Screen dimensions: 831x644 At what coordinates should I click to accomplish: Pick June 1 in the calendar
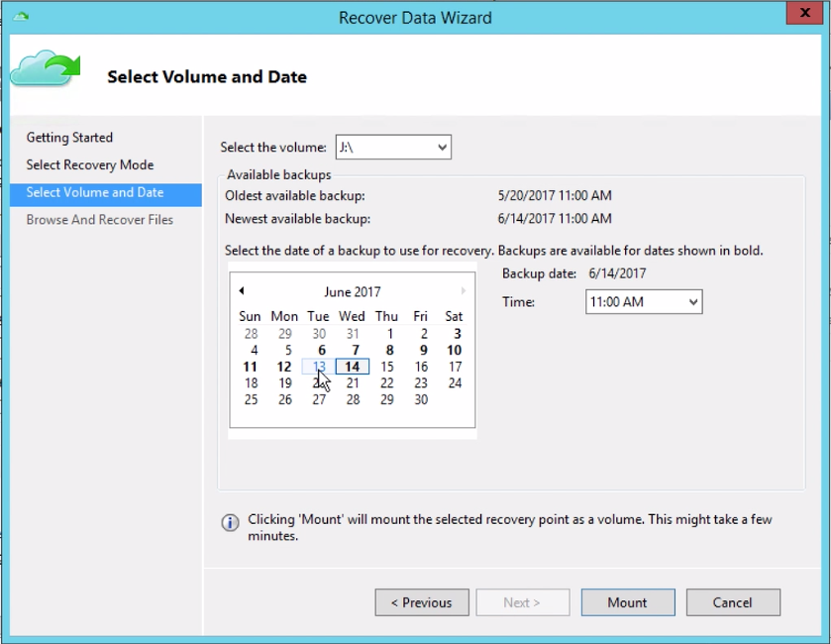click(x=390, y=334)
